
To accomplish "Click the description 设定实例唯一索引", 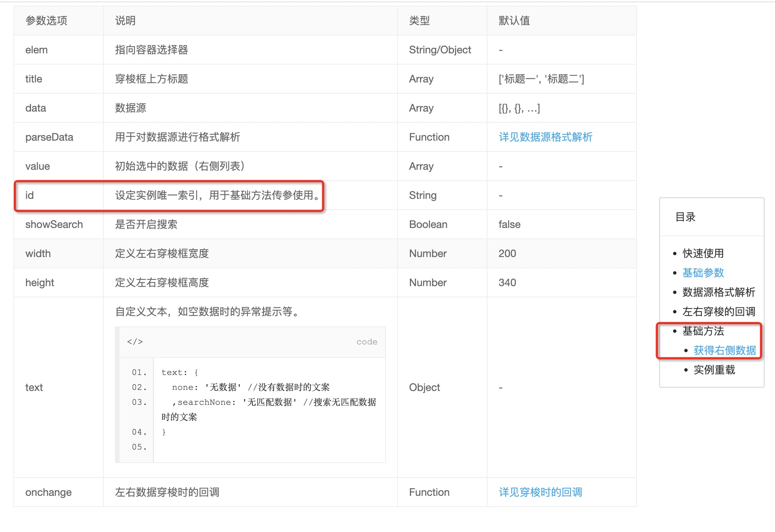I will click(x=156, y=195).
